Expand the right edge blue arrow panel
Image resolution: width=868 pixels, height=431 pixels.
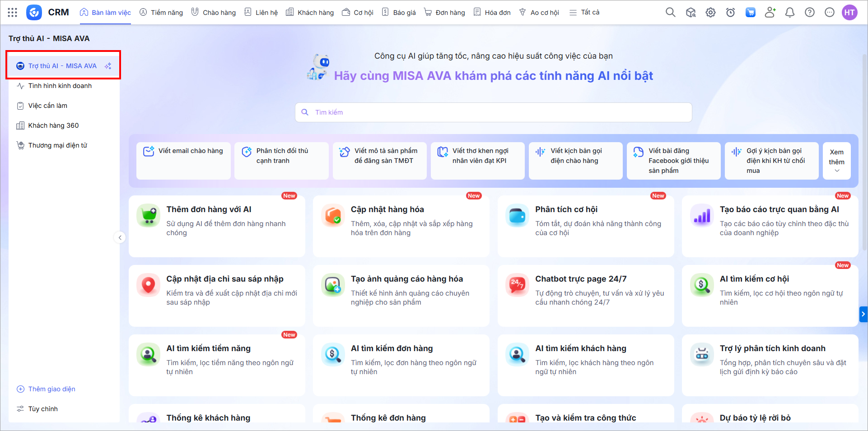pos(863,314)
